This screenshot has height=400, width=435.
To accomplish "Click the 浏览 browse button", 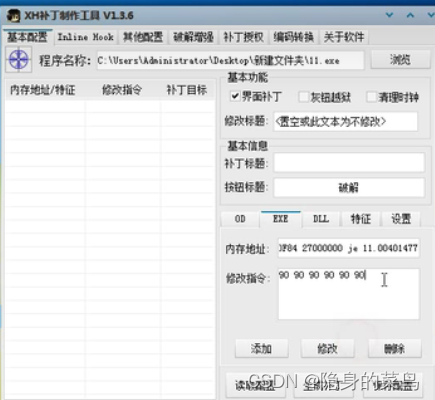I will point(400,60).
